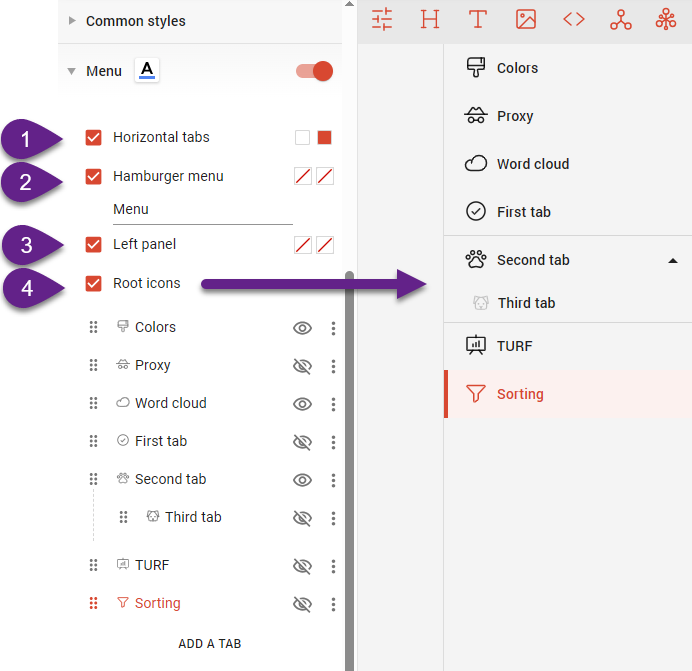Uncheck the Horizontal tabs checkbox
Screen dimensions: 692x671
pos(94,137)
